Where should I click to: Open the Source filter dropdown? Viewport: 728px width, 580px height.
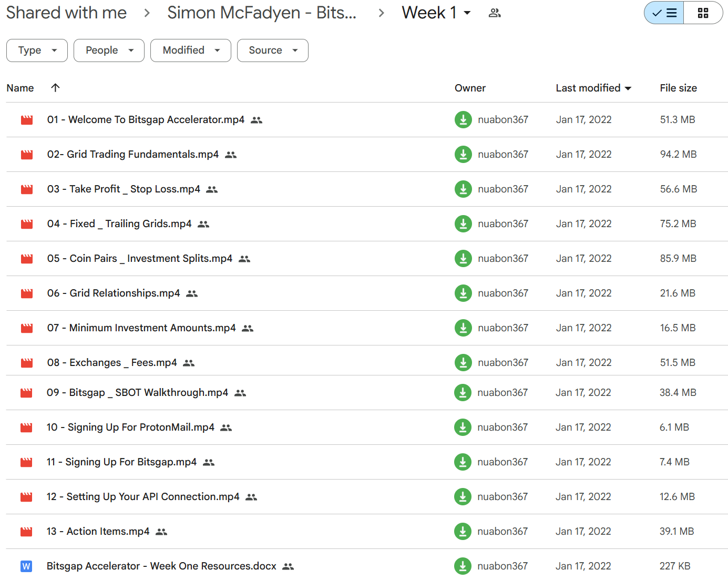(273, 50)
